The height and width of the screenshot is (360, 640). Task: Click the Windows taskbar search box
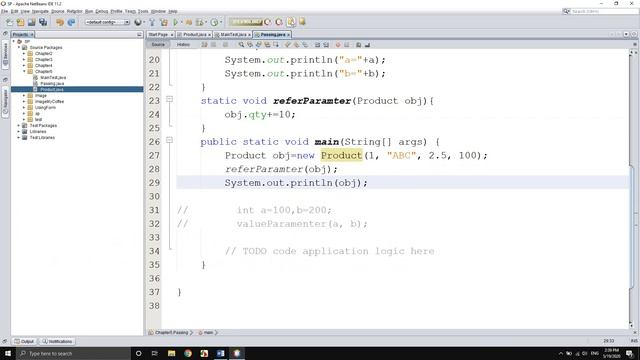click(x=73, y=353)
